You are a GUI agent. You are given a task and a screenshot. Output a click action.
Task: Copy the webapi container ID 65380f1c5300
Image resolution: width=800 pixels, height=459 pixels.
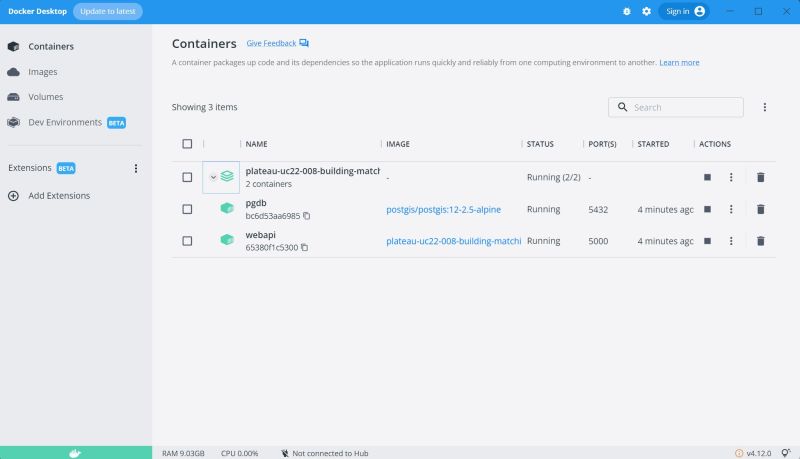click(305, 247)
